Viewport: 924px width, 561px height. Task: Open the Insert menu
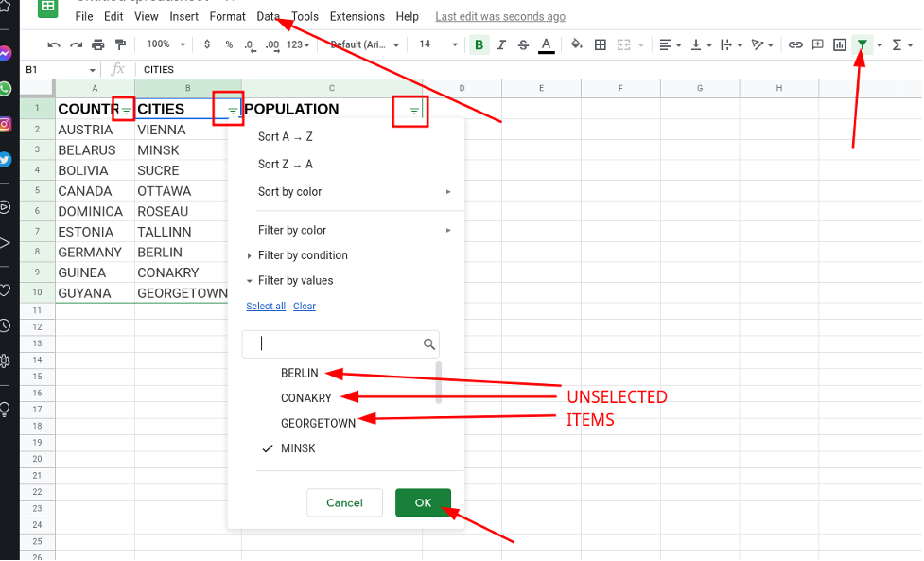[x=183, y=16]
